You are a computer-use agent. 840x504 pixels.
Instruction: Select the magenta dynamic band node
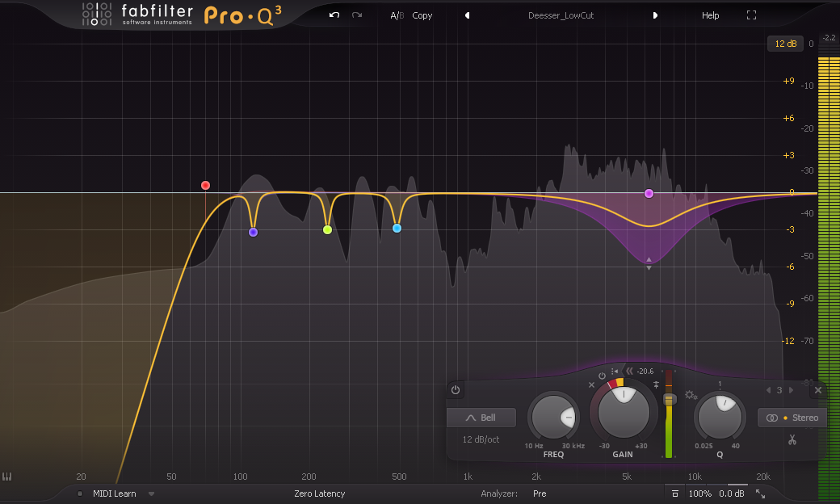click(649, 193)
